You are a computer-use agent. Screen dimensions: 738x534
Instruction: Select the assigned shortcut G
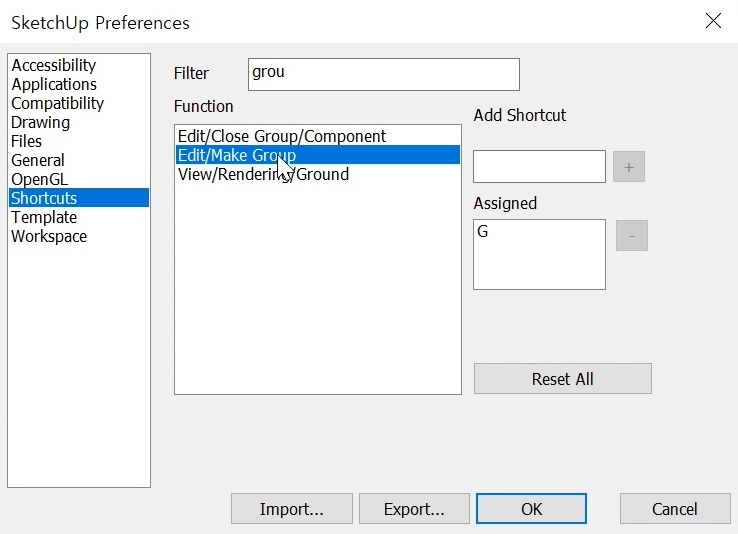[483, 231]
